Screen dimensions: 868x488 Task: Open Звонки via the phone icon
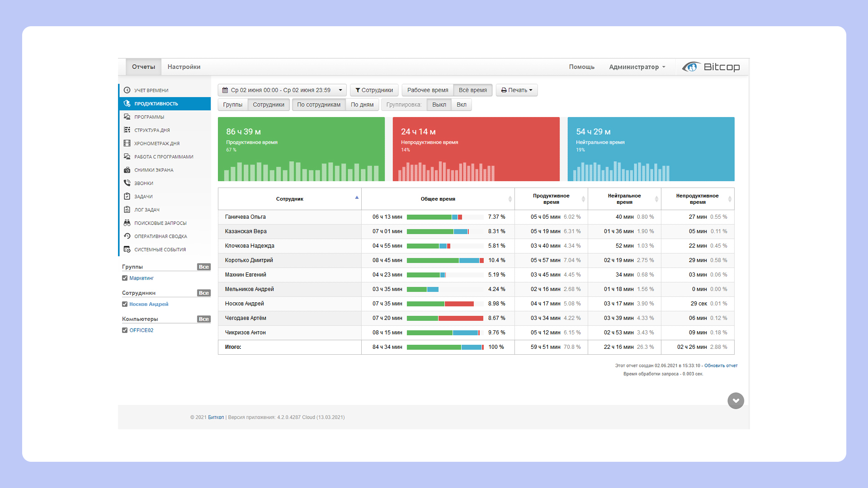pyautogui.click(x=127, y=183)
